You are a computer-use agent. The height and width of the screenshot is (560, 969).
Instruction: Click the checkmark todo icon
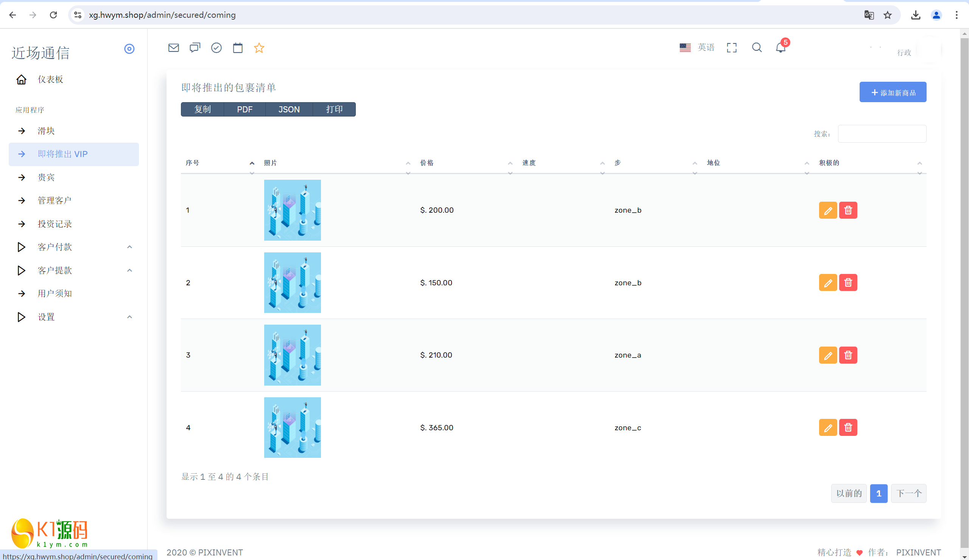(x=216, y=48)
